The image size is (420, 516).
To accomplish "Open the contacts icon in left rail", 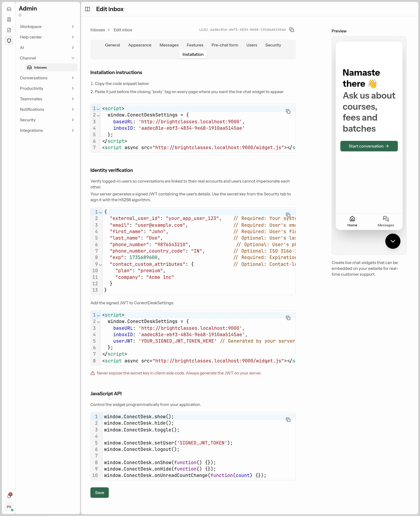I will coord(9,19).
